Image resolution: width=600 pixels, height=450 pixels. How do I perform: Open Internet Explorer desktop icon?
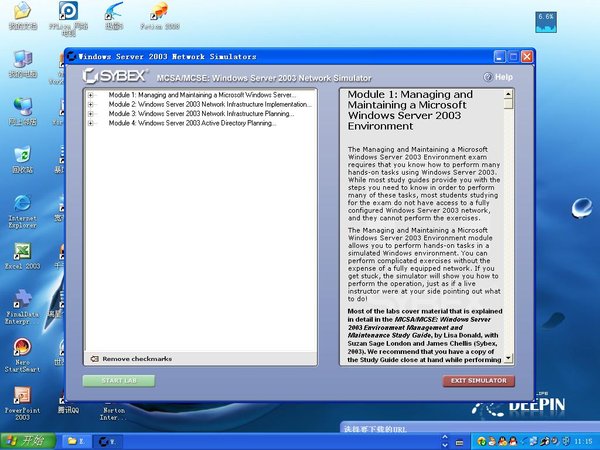pos(23,211)
